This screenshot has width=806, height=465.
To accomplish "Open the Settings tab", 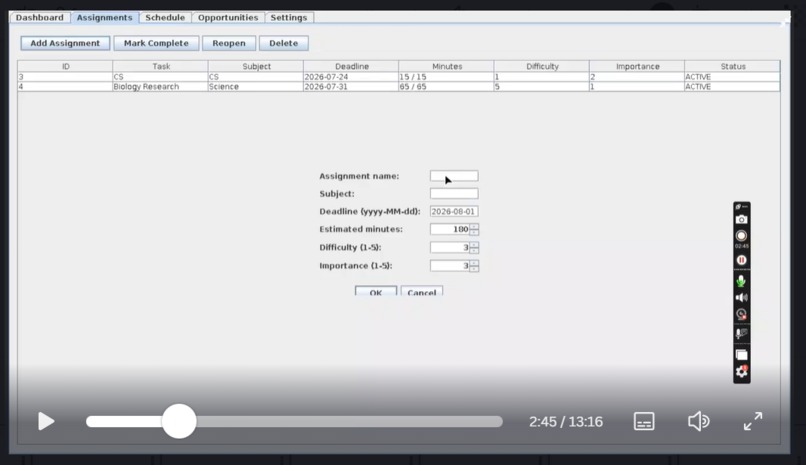I will (x=289, y=17).
